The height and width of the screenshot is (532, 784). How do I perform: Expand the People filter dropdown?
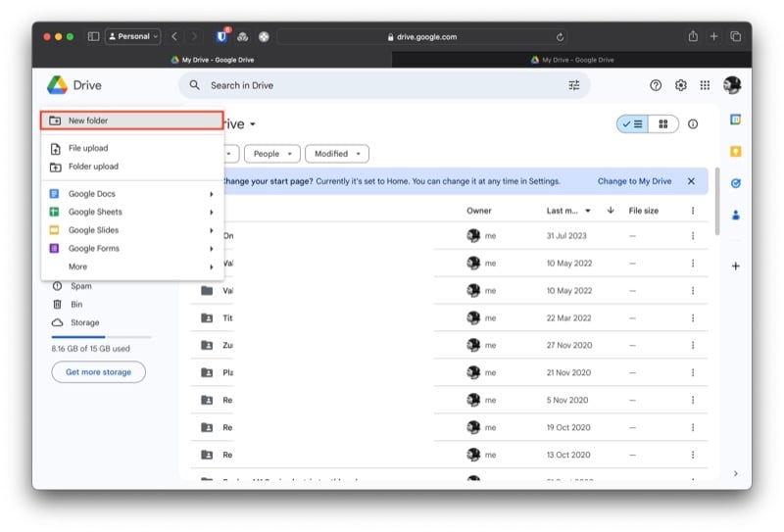point(272,154)
